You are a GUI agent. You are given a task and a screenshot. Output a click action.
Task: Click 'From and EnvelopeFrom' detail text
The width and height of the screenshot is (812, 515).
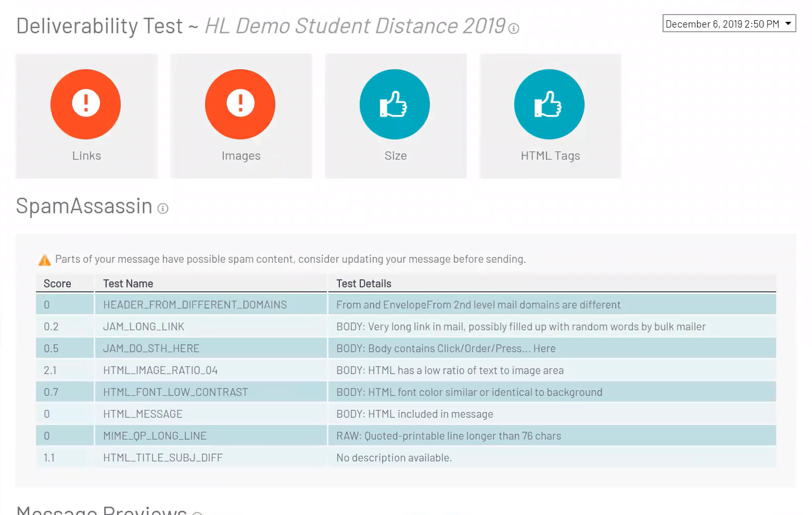[x=478, y=305]
